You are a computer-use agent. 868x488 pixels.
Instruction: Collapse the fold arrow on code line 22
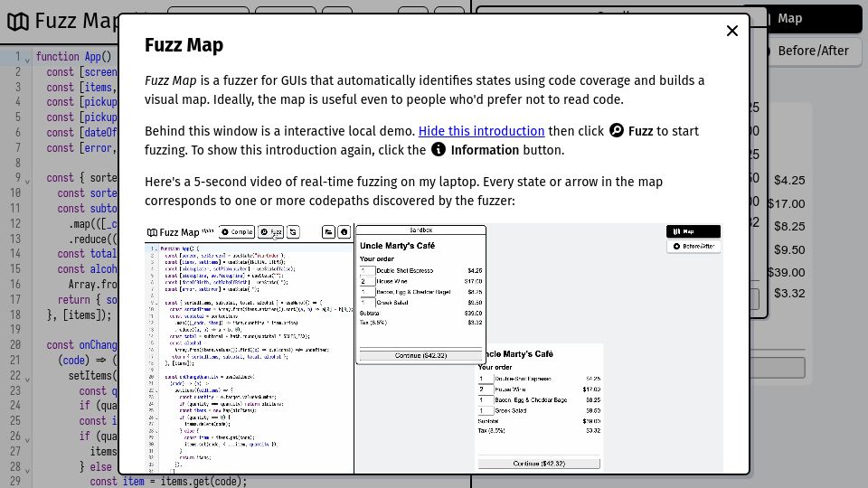27,379
